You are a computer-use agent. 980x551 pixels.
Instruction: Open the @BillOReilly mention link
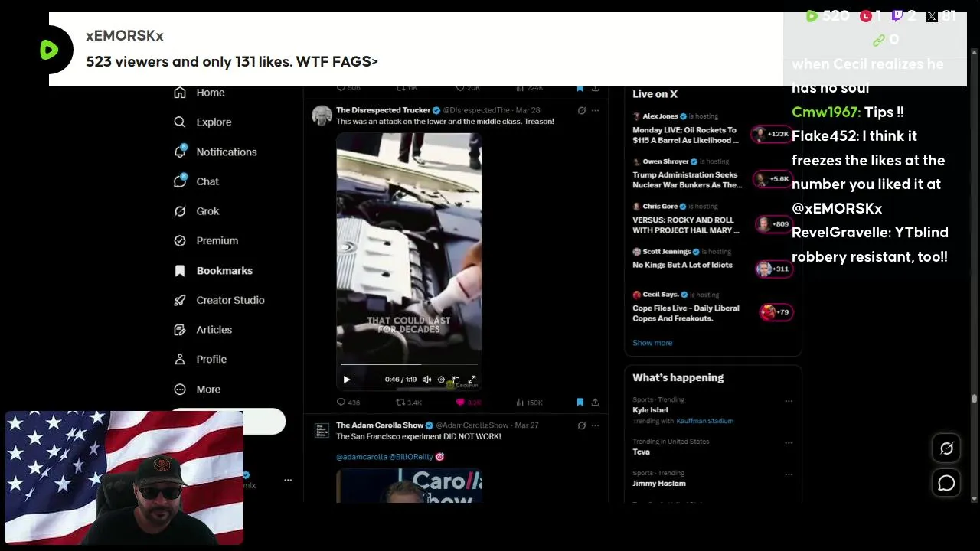(x=411, y=457)
